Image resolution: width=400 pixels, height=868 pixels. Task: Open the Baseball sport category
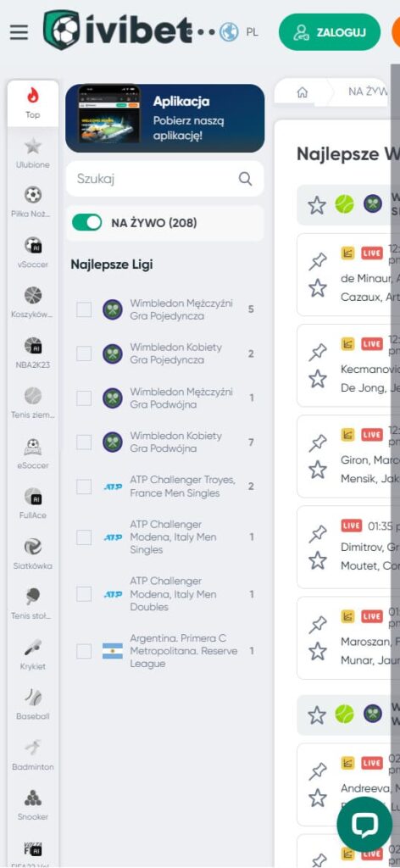pyautogui.click(x=33, y=704)
